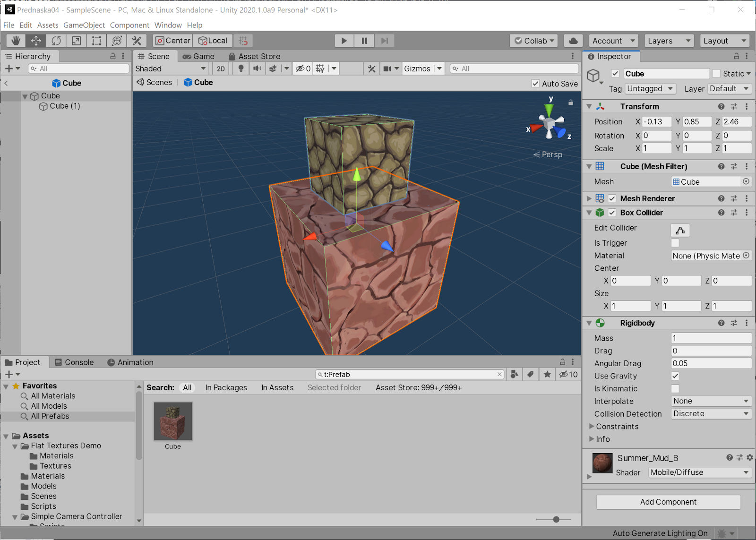The width and height of the screenshot is (756, 540).
Task: Toggle Center pivot mode button
Action: click(x=172, y=41)
